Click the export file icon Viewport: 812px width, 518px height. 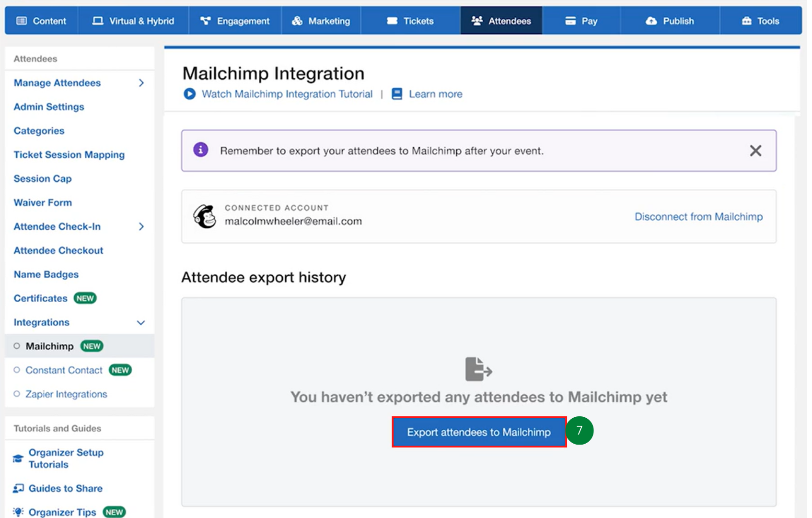click(x=478, y=369)
